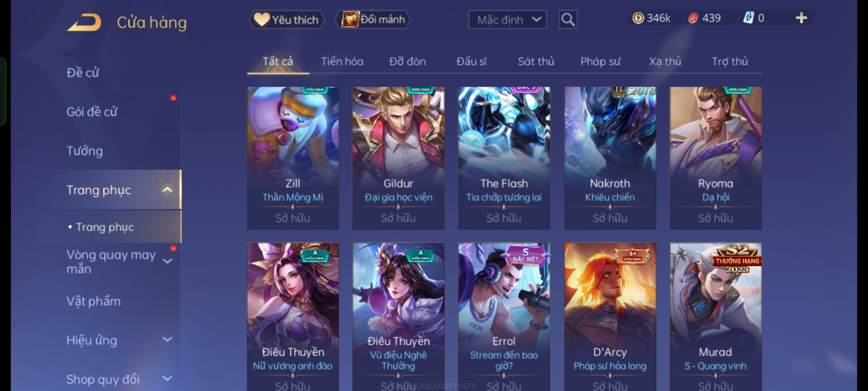Expand the Shop quy đổi section
Viewport: 868px width, 391px height.
[167, 379]
